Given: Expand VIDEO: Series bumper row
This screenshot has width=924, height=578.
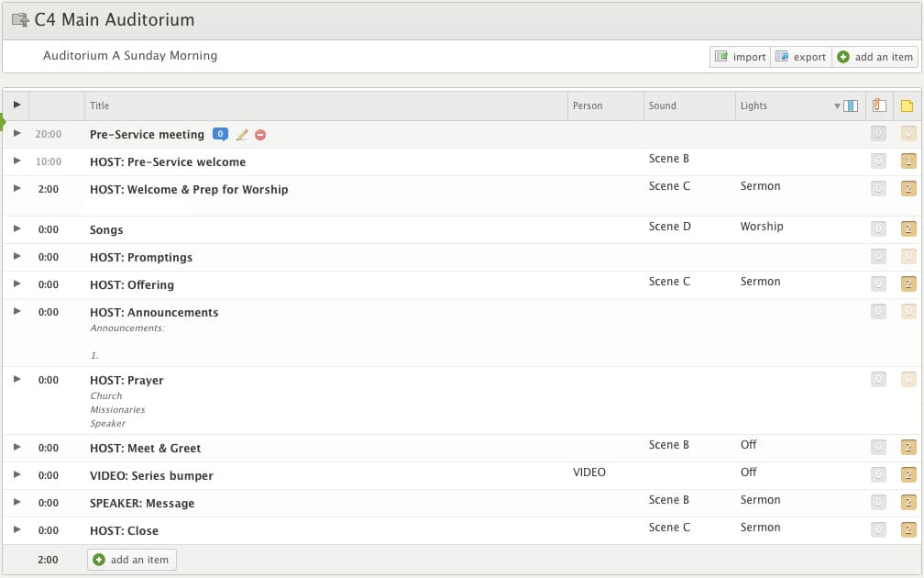Looking at the screenshot, I should [17, 474].
